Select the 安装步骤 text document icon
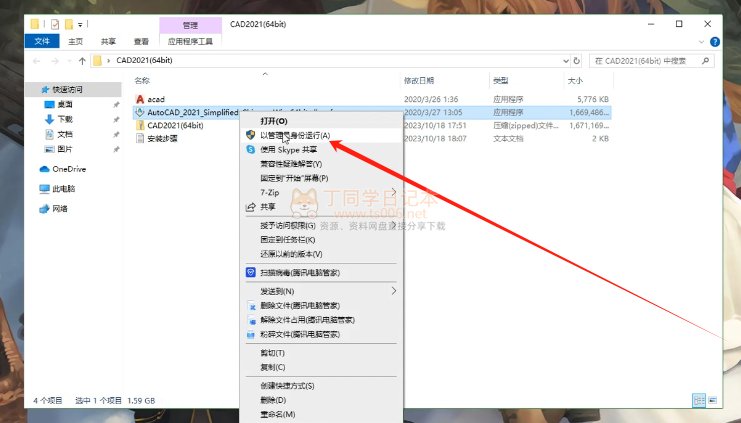Viewport: 741px width, 423px height. click(x=139, y=138)
